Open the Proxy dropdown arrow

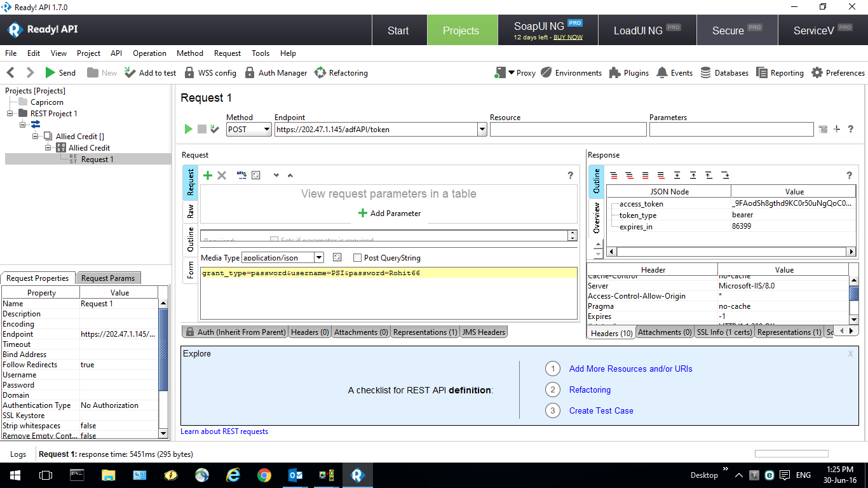tap(512, 72)
